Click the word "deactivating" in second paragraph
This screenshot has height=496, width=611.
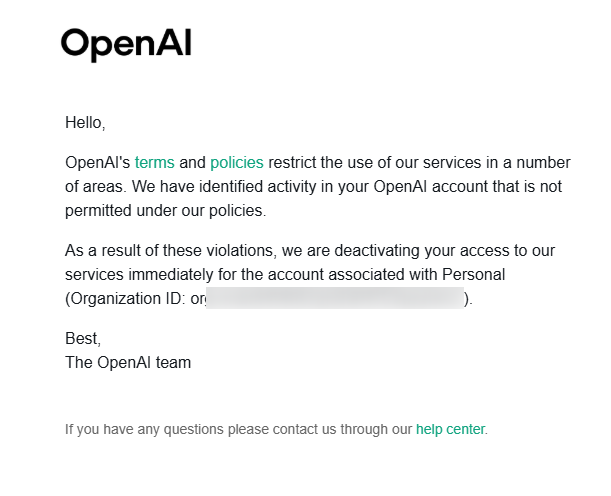click(x=377, y=251)
